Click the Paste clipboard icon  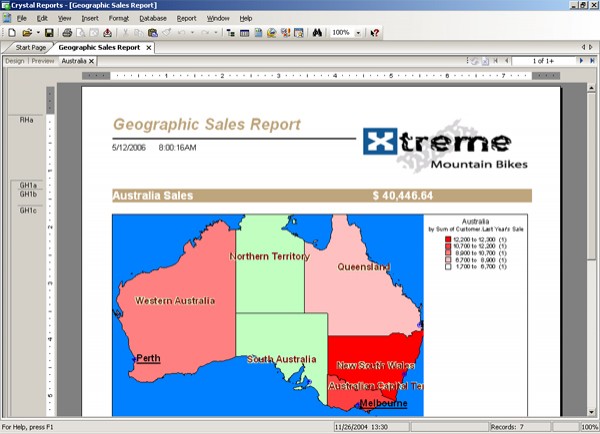click(x=153, y=33)
